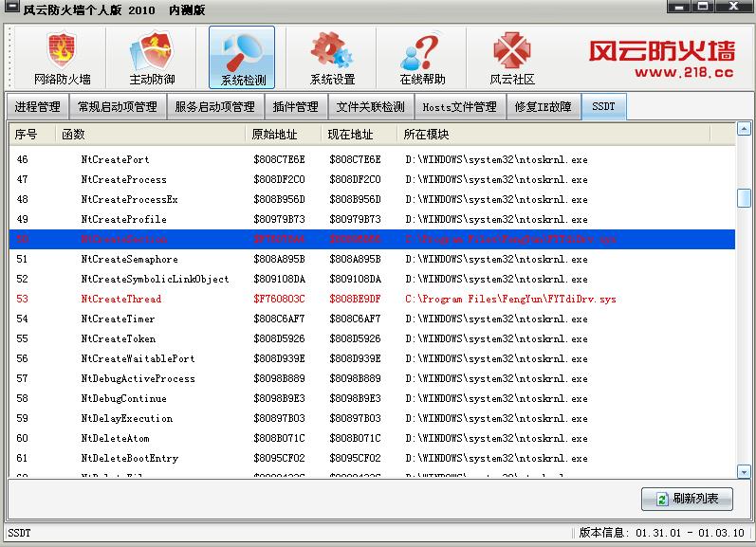Select the NtCreateWaitablePort row
Viewport: 756px width, 547px height.
coord(372,358)
